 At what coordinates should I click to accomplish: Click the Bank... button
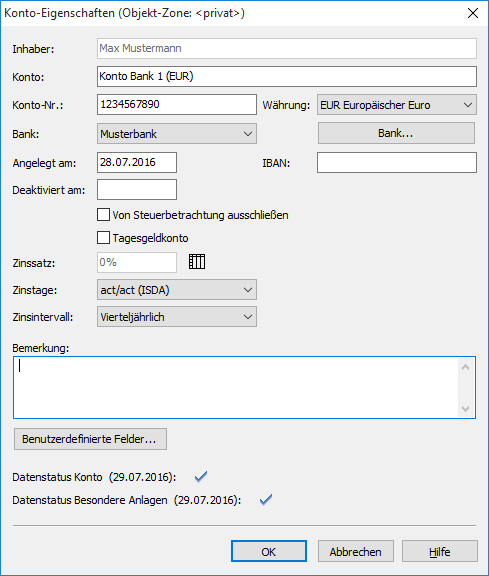(x=396, y=133)
